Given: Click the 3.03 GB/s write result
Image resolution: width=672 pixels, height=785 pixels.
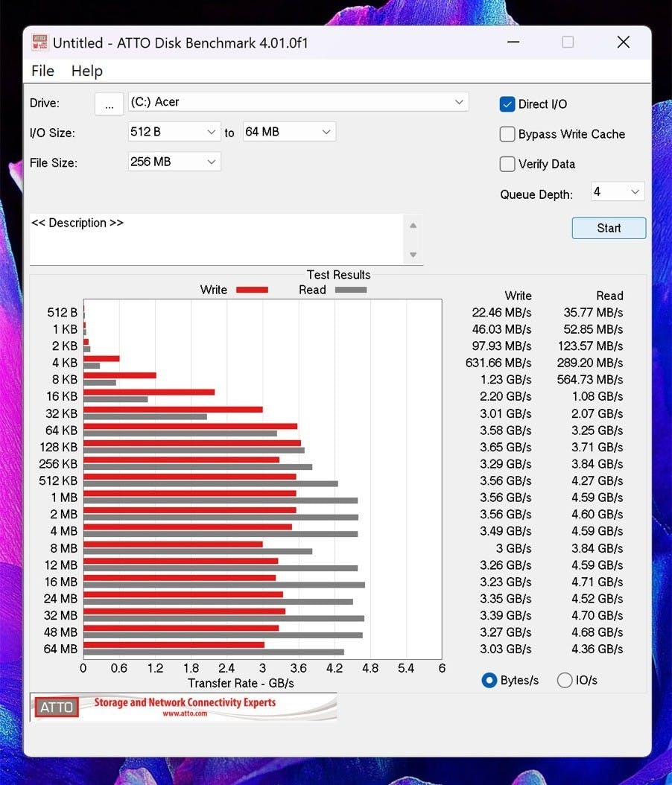Looking at the screenshot, I should (x=506, y=649).
